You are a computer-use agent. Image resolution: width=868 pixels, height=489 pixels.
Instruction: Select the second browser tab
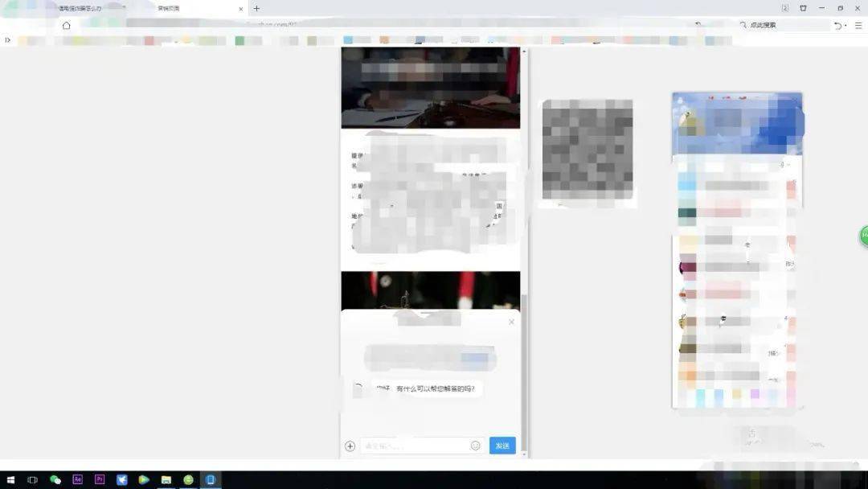point(185,9)
